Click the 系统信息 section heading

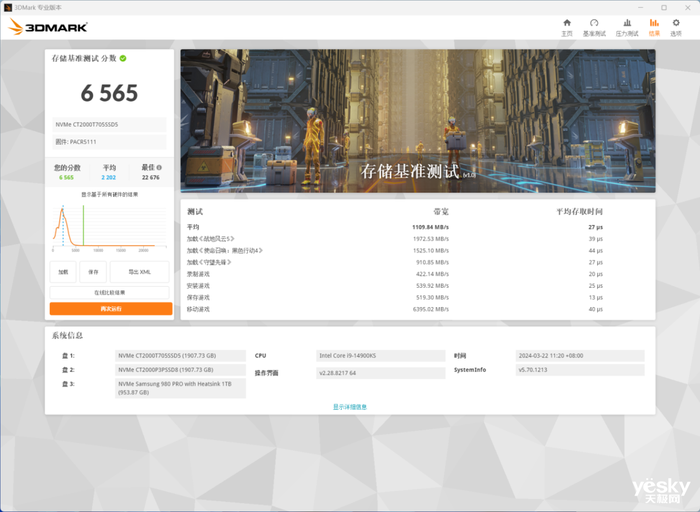[x=67, y=335]
